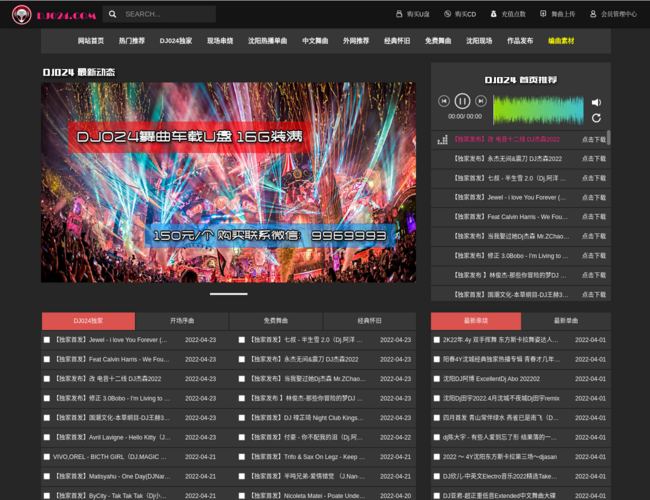
Task: Open 中文舞曲 in navigation menu
Action: click(316, 41)
